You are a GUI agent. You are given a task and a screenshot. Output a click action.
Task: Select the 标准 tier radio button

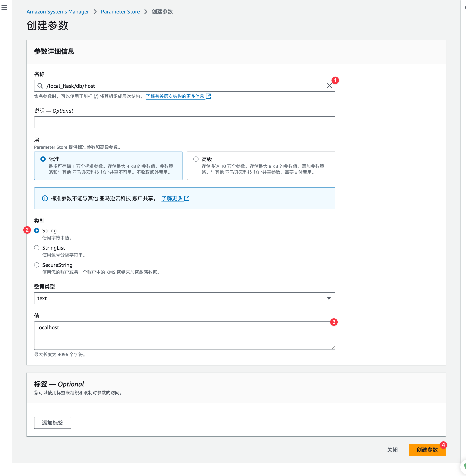43,159
